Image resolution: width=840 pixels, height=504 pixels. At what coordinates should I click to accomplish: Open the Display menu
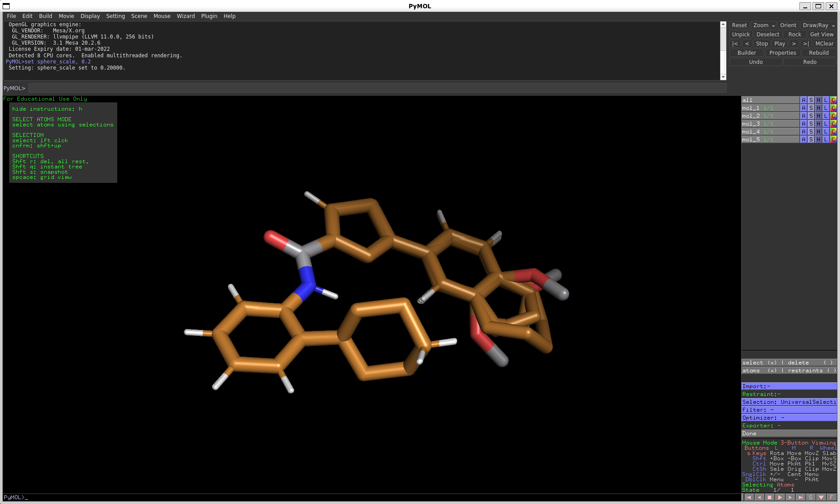tap(90, 16)
